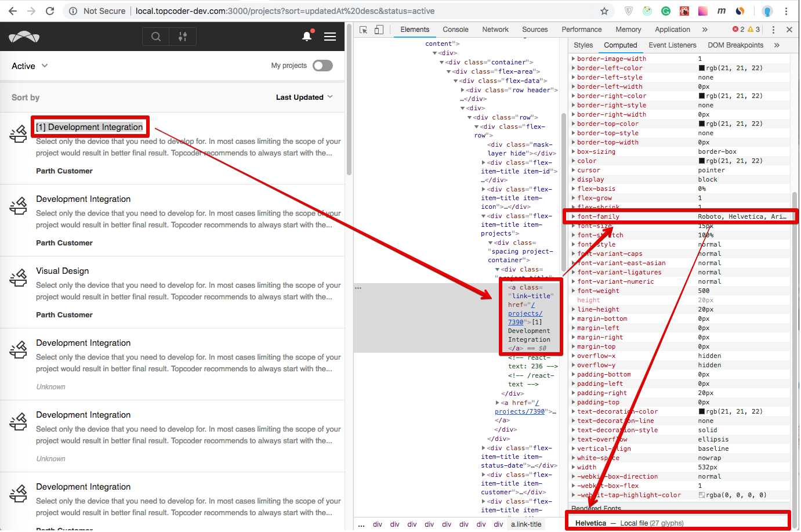The height and width of the screenshot is (532, 801).
Task: Select a.link-title in the breadcrumb bar
Action: (526, 524)
